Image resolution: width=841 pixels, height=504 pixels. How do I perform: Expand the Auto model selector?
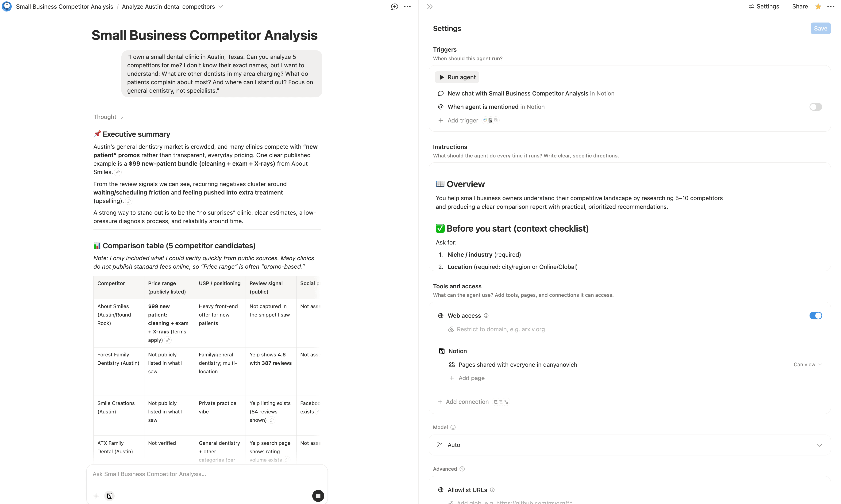click(x=820, y=445)
